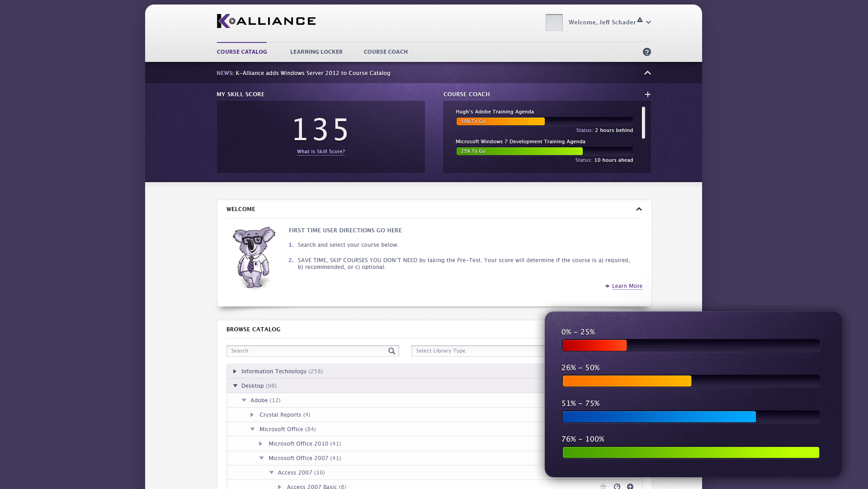Click the Status: 2 hours behind text
The width and height of the screenshot is (868, 489).
click(x=604, y=130)
